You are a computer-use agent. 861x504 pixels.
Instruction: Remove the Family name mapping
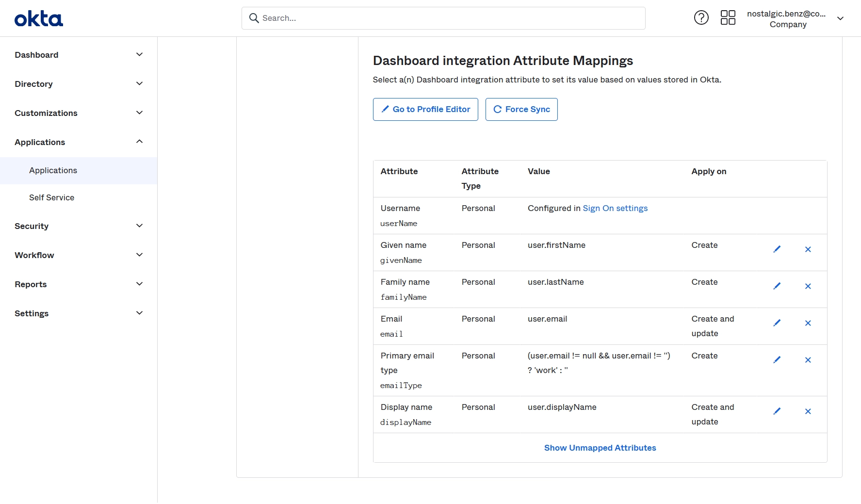(x=808, y=286)
